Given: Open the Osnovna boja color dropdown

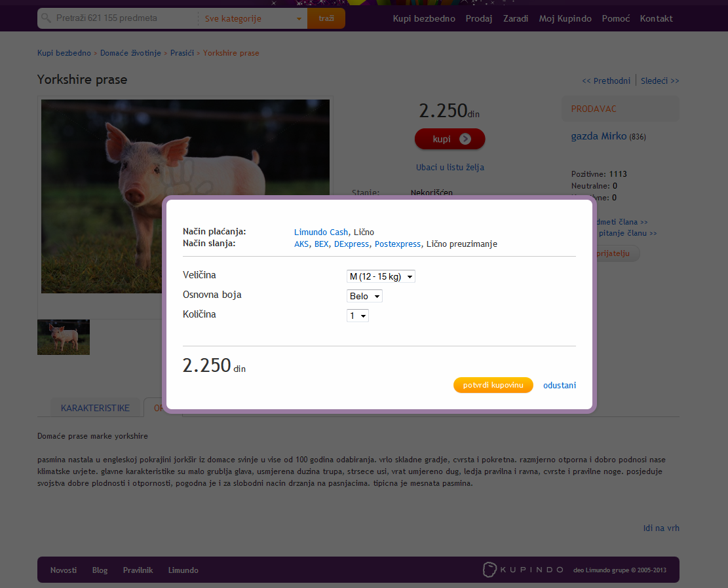Looking at the screenshot, I should (x=364, y=297).
